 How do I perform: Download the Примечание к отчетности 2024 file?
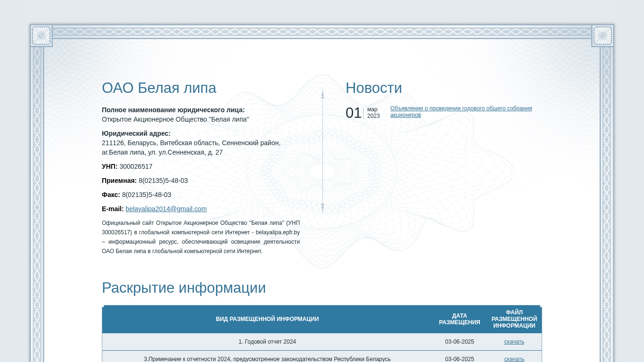514,359
